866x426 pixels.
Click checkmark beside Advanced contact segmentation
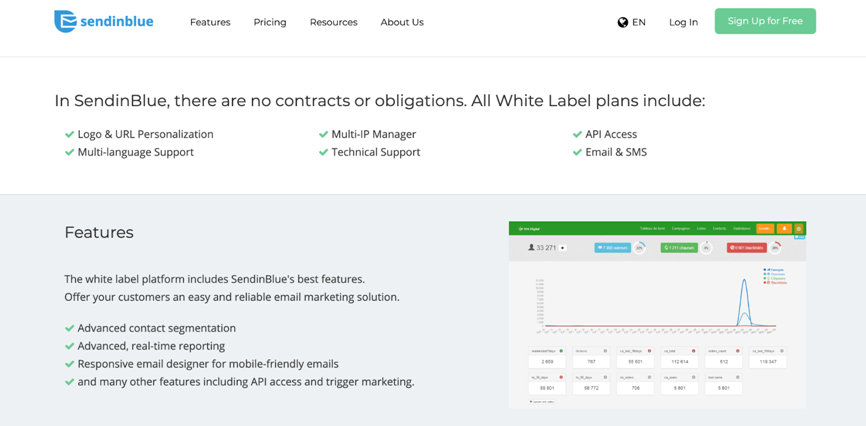[x=70, y=328]
